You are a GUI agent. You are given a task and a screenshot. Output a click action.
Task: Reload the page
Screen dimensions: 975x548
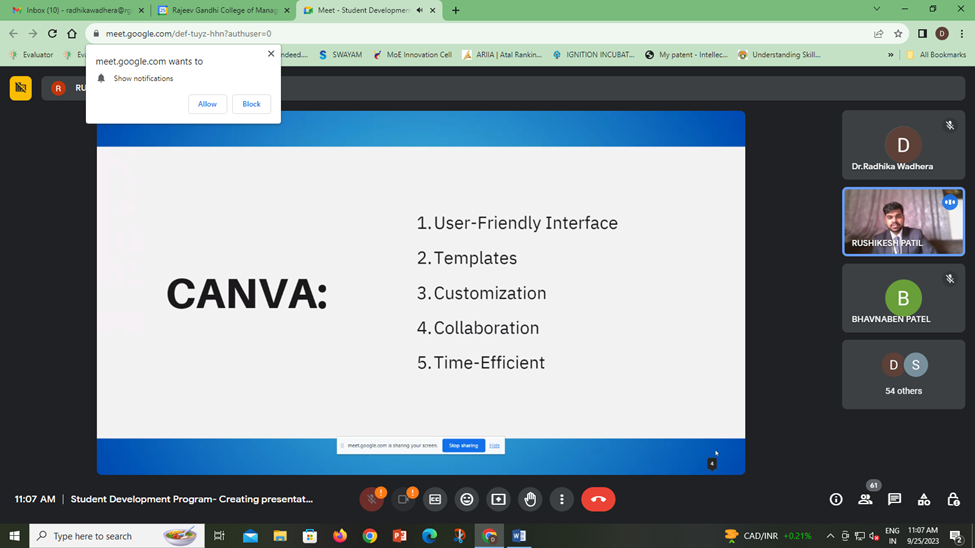pyautogui.click(x=52, y=34)
